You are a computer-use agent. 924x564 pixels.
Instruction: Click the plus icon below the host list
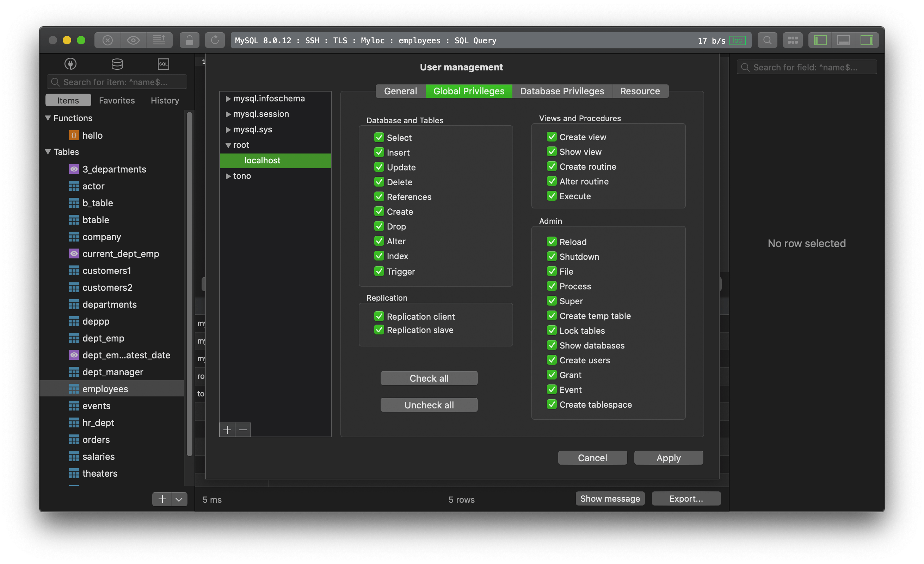[227, 430]
